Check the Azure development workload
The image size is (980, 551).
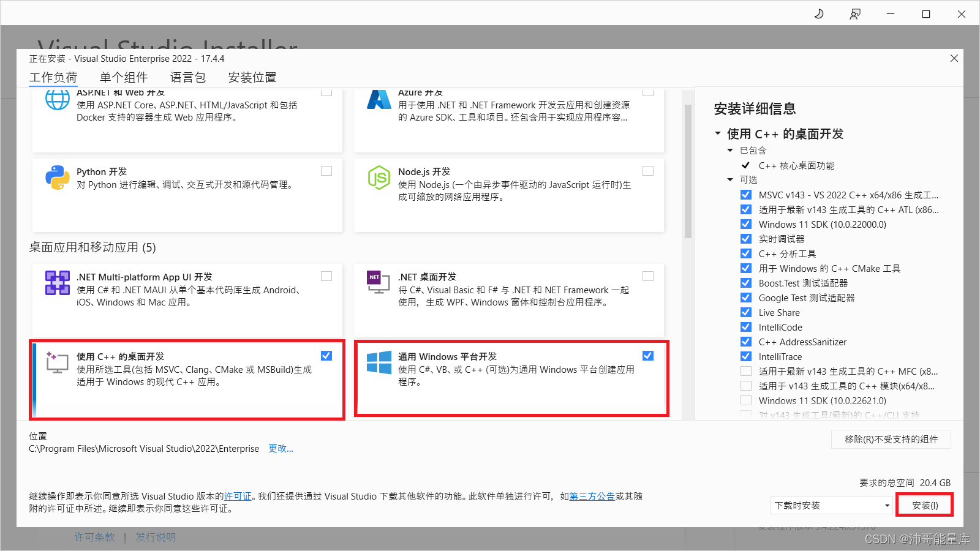pyautogui.click(x=648, y=92)
